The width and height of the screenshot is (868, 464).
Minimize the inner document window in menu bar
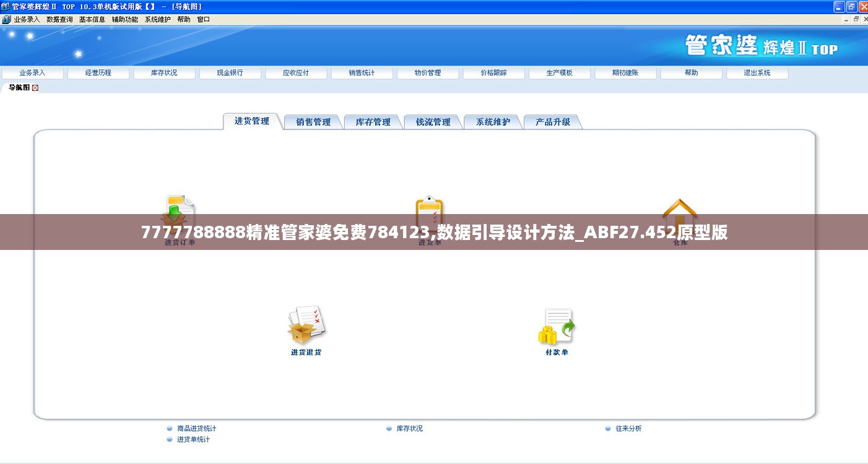(x=846, y=19)
